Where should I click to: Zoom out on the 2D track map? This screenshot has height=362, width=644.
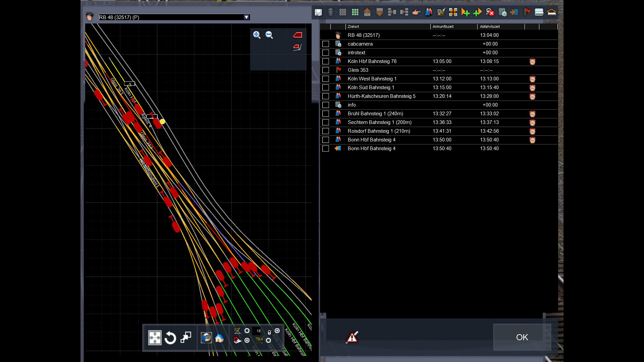[x=269, y=35]
